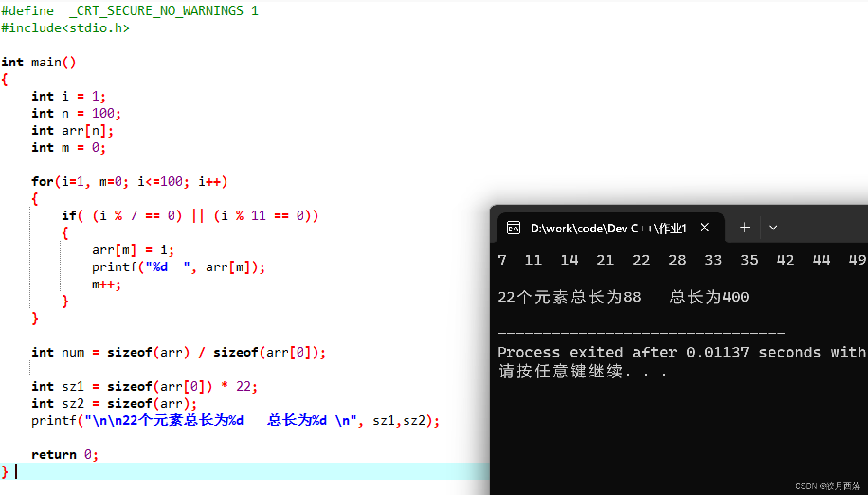Click the final closing brace of main
Viewport: 868px width, 495px height.
pos(5,471)
